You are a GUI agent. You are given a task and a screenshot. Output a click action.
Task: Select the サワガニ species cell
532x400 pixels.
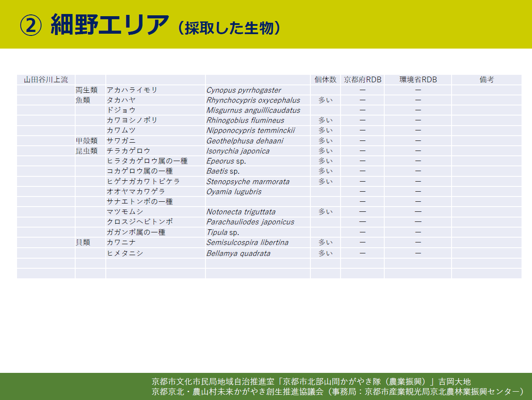pyautogui.click(x=121, y=141)
